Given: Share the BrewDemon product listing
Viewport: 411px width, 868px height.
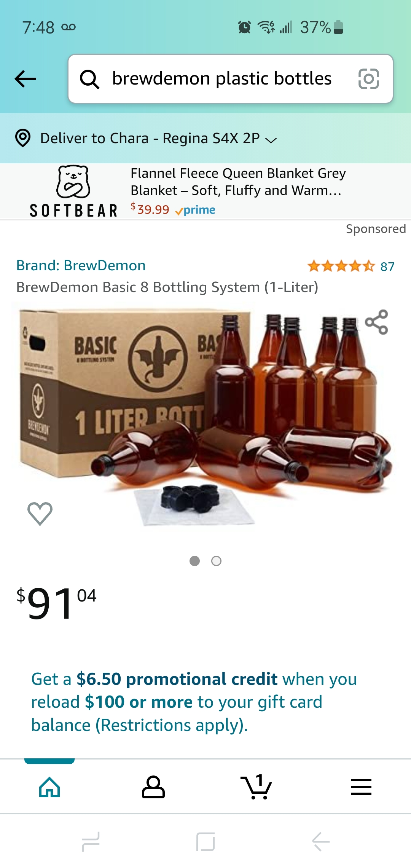Looking at the screenshot, I should pyautogui.click(x=376, y=322).
